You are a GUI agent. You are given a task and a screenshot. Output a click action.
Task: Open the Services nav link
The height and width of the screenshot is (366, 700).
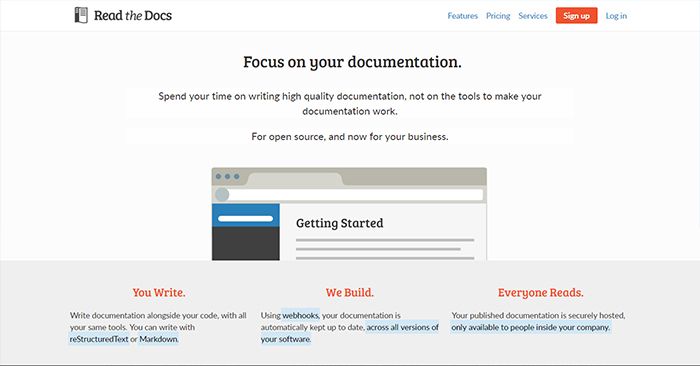click(533, 16)
